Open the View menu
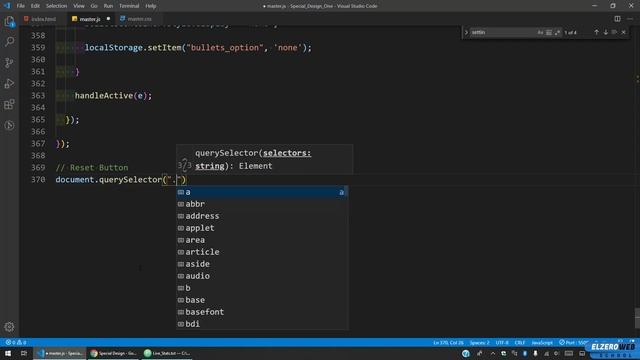Viewport: 640px width, 360px height. click(x=79, y=6)
